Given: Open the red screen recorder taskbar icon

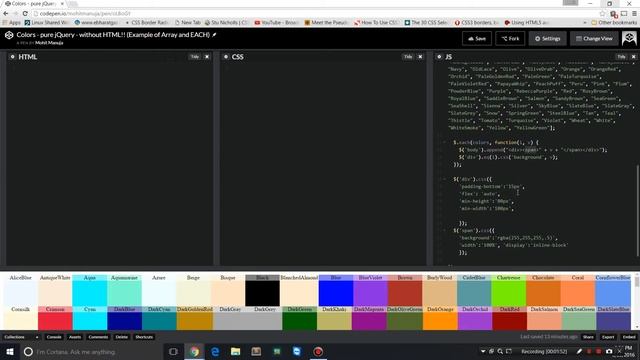Looking at the screenshot, I should point(318,351).
